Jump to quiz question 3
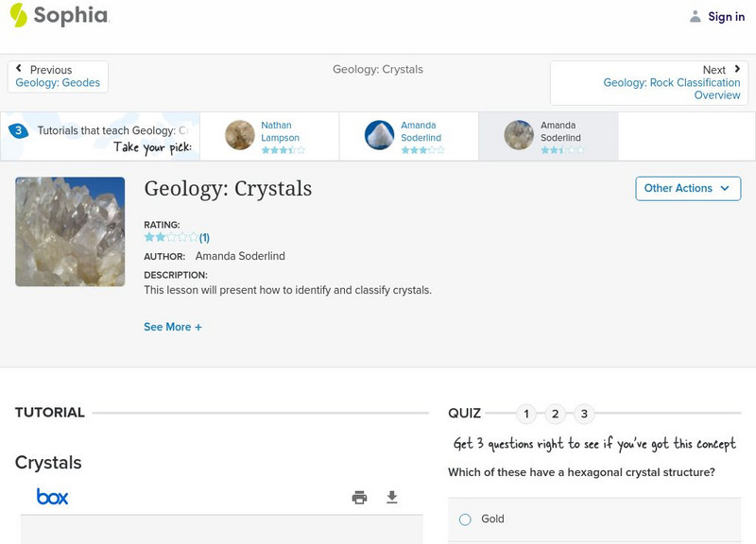Screen dimensions: 756x544 coord(585,414)
